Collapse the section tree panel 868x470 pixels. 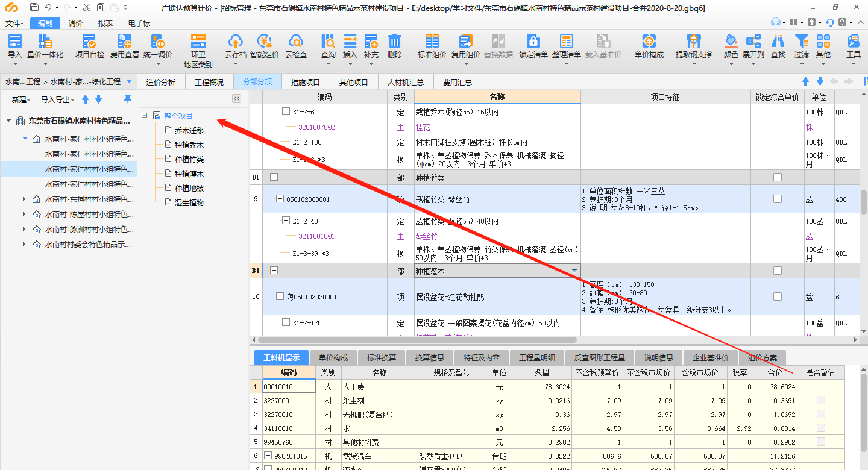(x=237, y=98)
